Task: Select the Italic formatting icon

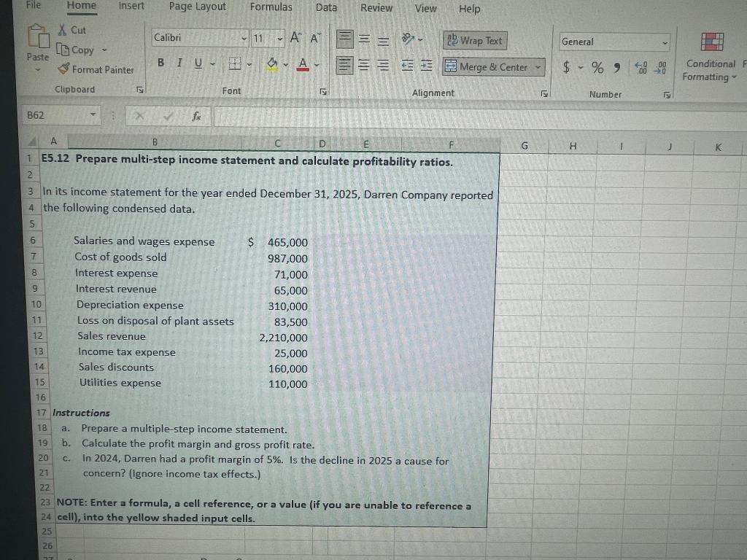Action: (177, 63)
